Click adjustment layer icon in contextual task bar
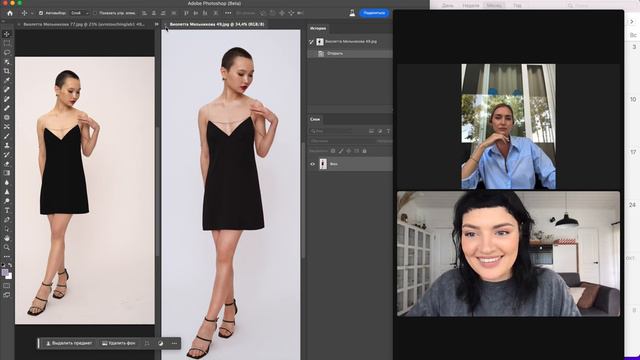 [x=160, y=343]
